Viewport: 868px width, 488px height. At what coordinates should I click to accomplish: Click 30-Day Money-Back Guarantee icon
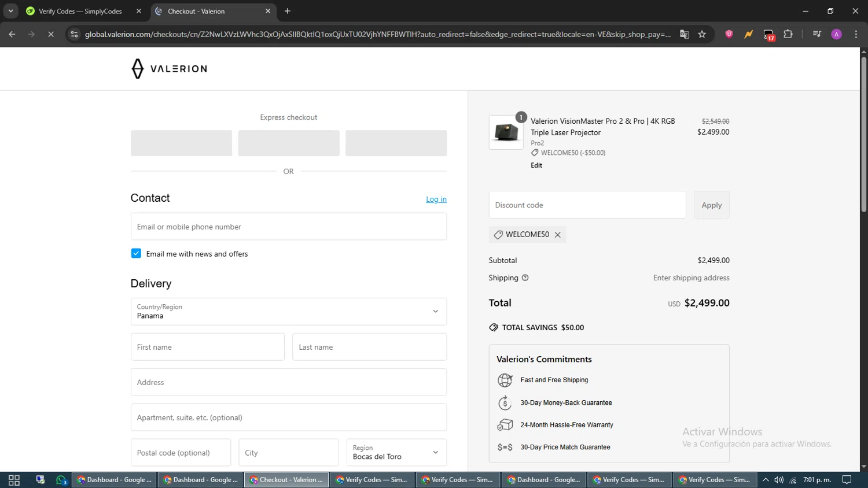[x=505, y=402]
